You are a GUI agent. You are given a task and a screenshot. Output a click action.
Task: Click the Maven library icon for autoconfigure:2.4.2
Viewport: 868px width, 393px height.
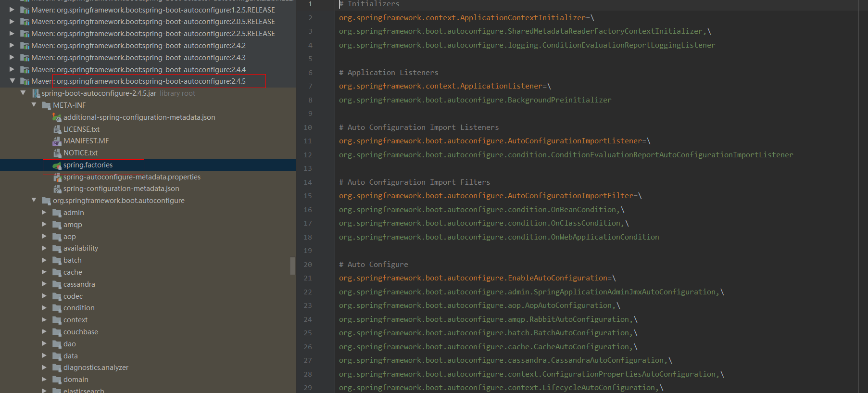coord(25,46)
